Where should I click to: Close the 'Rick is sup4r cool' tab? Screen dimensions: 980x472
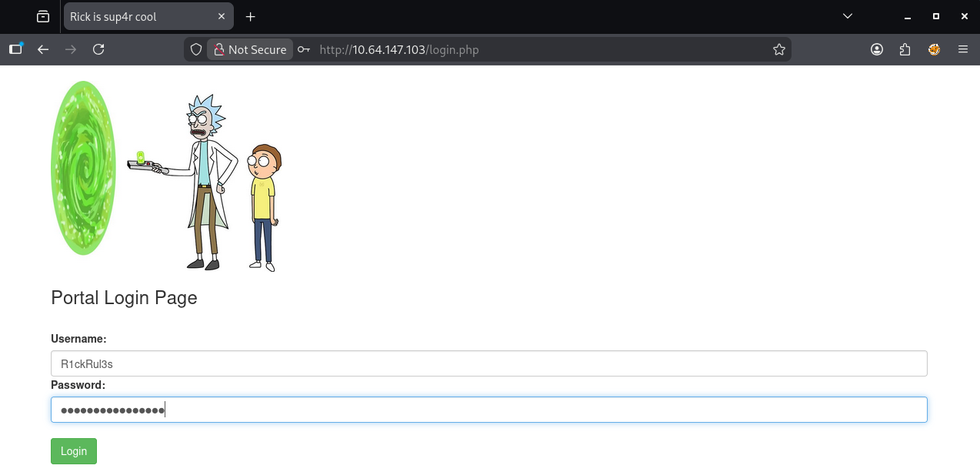(x=222, y=17)
